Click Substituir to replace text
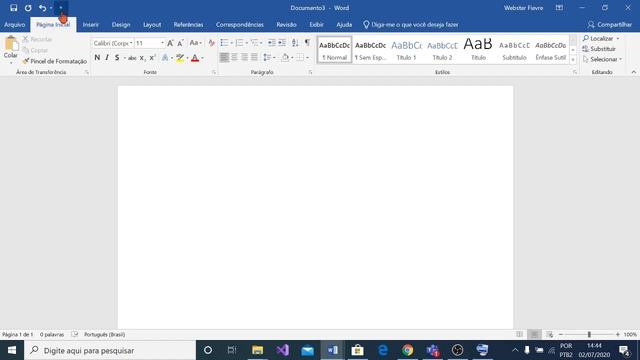Image resolution: width=640 pixels, height=360 pixels. 599,49
